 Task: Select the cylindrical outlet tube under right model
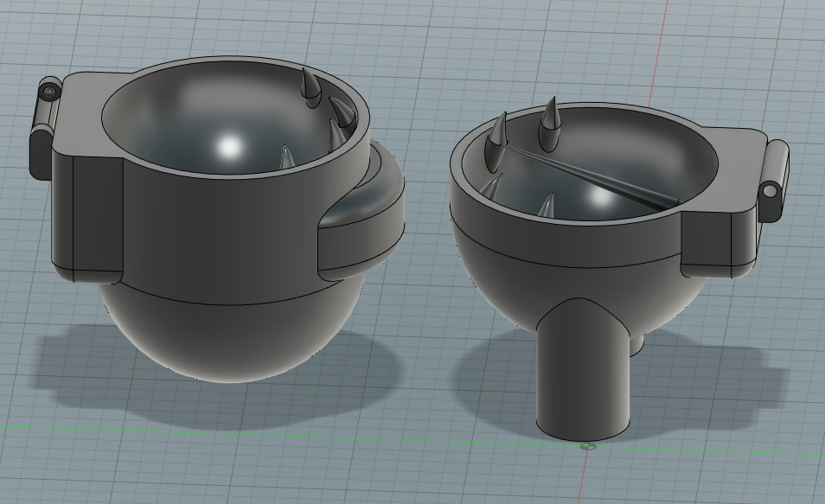coord(583,371)
